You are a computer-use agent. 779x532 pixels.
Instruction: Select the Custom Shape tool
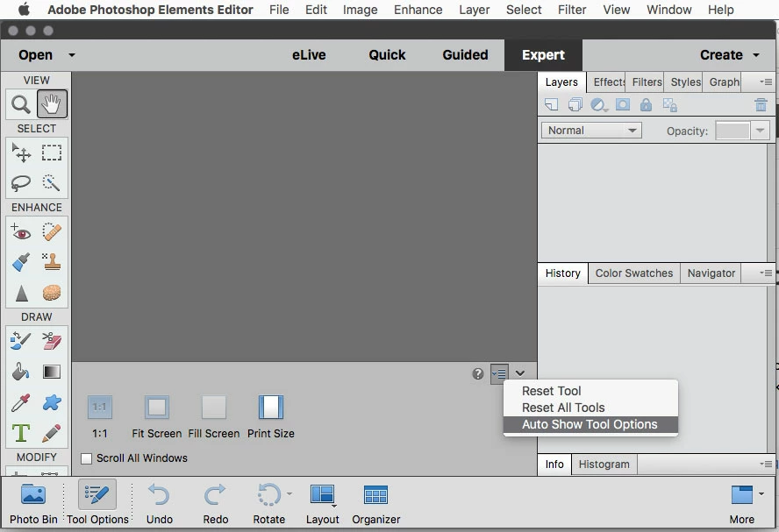pos(52,402)
